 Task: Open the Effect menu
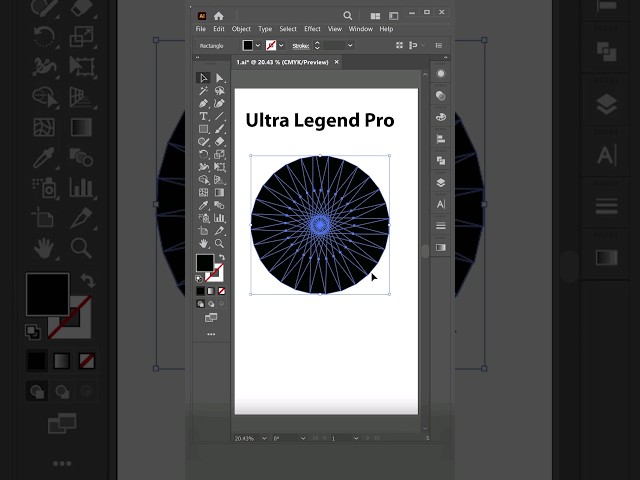pos(312,29)
